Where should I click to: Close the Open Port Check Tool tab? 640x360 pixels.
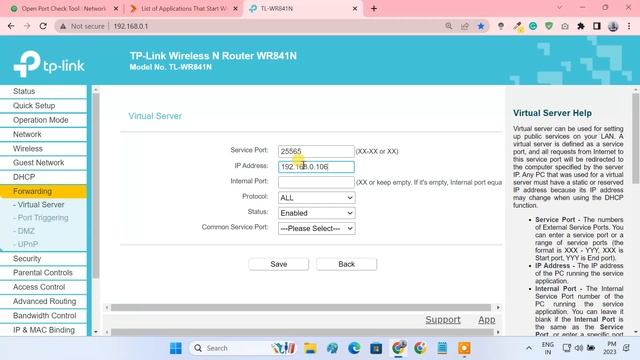[116, 9]
